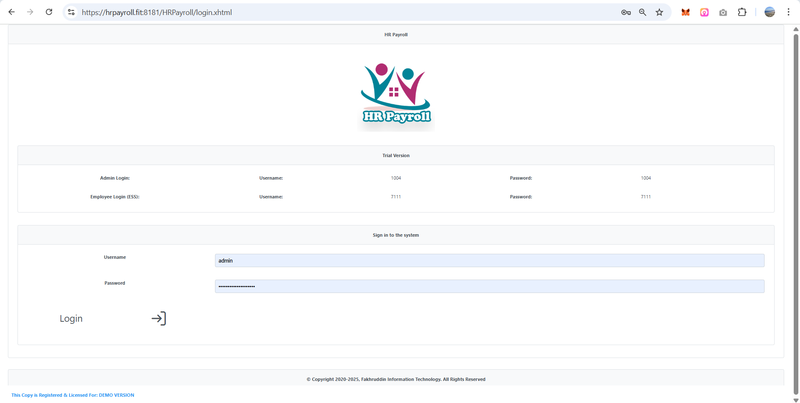Image resolution: width=800 pixels, height=403 pixels.
Task: Click the 'Employee Login (ESS):' label
Action: point(115,196)
